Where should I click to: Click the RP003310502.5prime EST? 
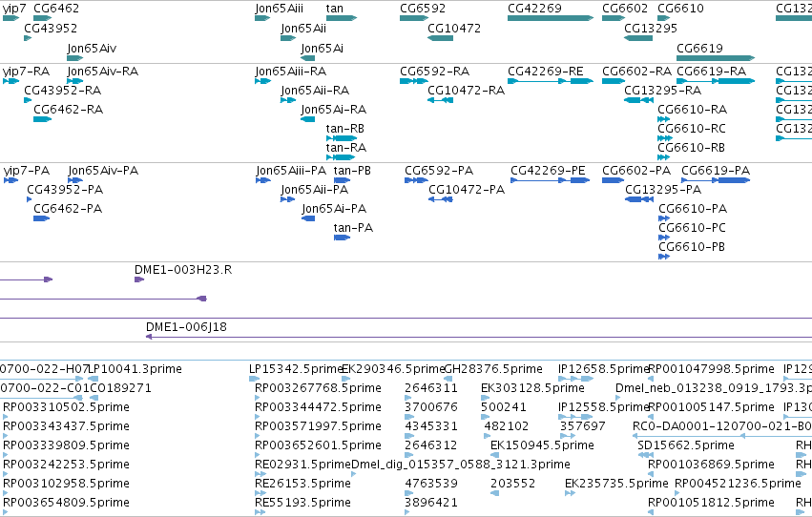pyautogui.click(x=5, y=417)
